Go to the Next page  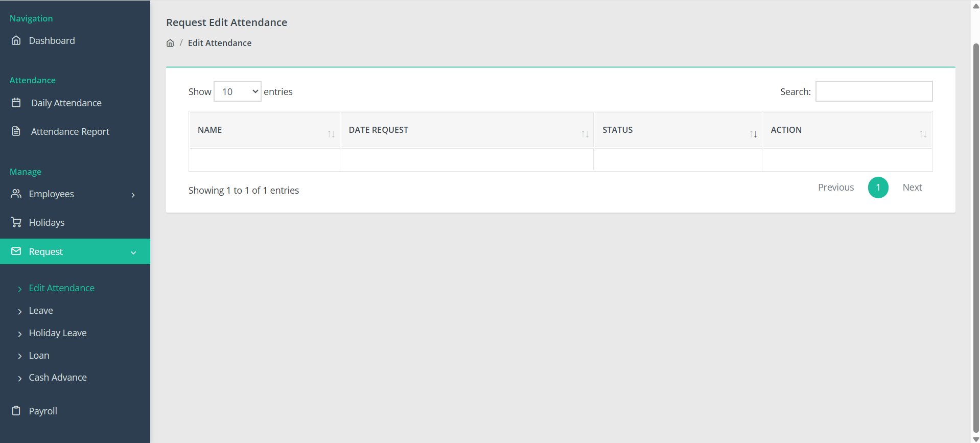coord(912,188)
